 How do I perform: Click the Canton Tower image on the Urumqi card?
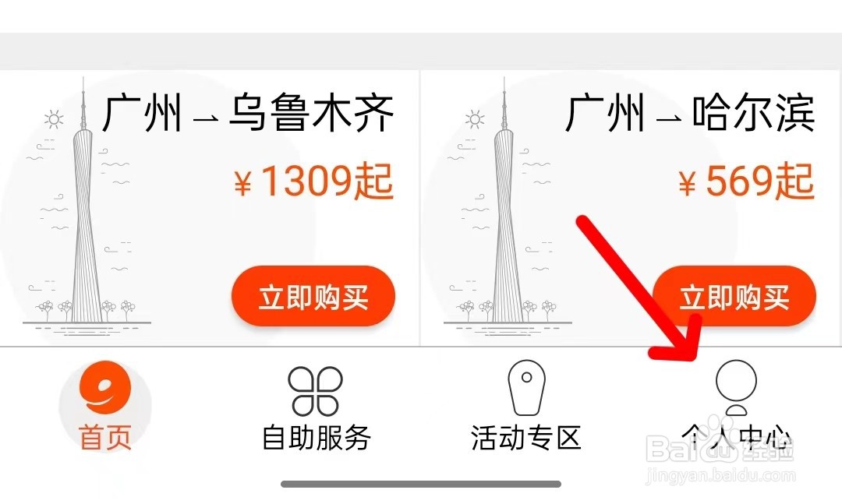click(86, 206)
